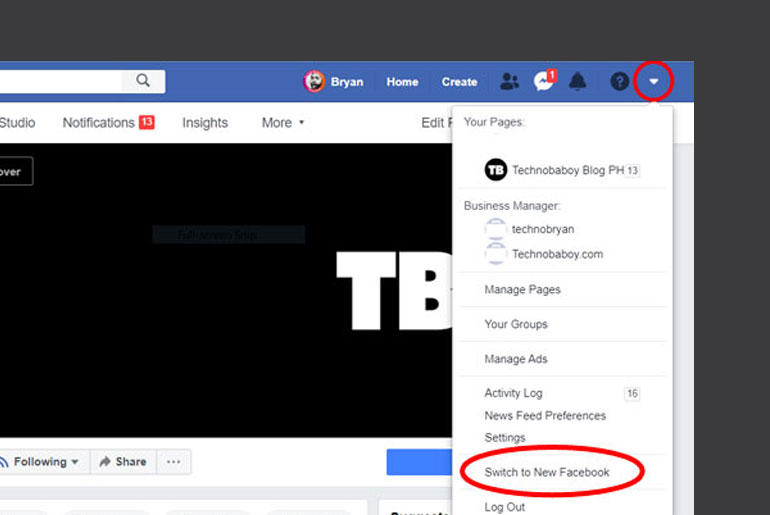Expand the More page menu
Viewport: 770px width, 515px height.
coord(283,123)
